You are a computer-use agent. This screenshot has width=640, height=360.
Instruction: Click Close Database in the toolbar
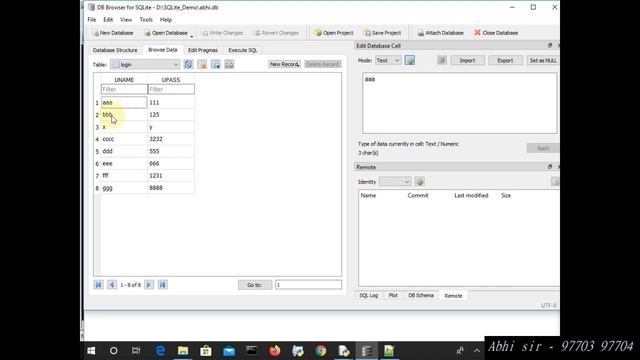(x=496, y=33)
